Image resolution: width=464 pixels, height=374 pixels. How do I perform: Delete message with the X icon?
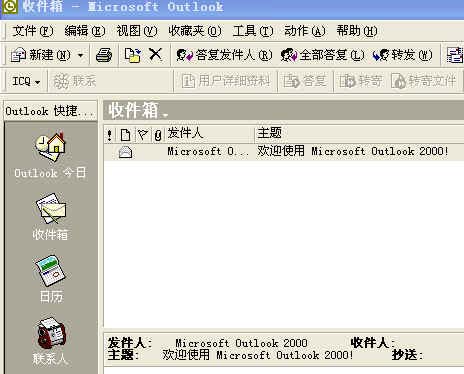point(155,54)
